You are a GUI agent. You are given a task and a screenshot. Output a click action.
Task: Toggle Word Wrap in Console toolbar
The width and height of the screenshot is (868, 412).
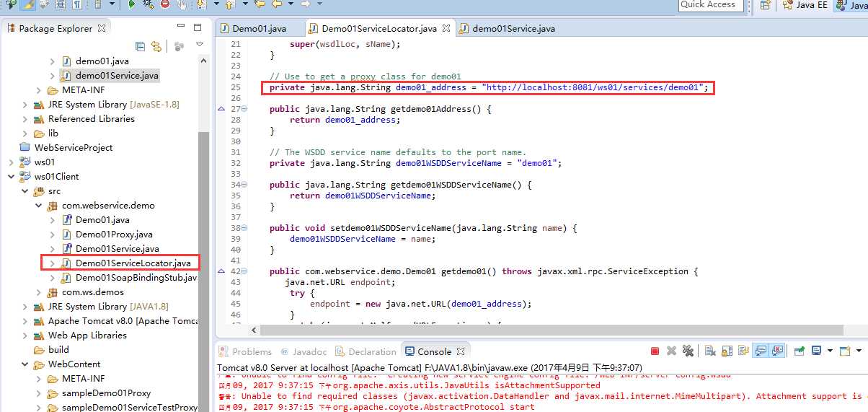pyautogui.click(x=743, y=351)
